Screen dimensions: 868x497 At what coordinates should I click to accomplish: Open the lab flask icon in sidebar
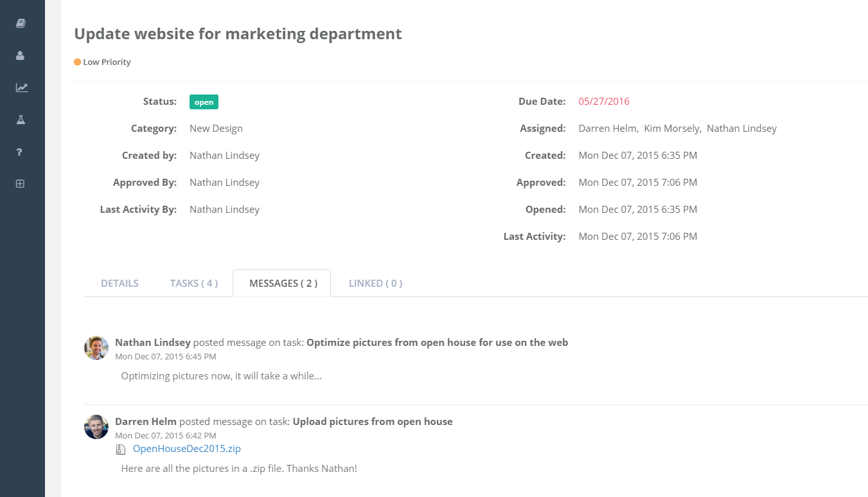21,120
